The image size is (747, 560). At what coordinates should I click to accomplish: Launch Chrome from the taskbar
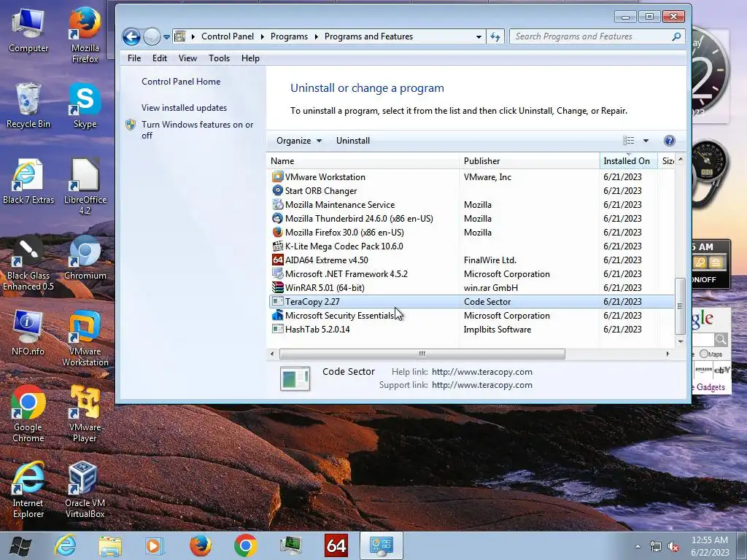click(x=245, y=545)
